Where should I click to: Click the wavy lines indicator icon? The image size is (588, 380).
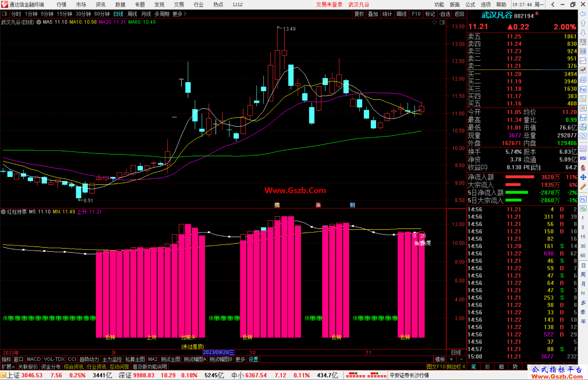click(583, 149)
